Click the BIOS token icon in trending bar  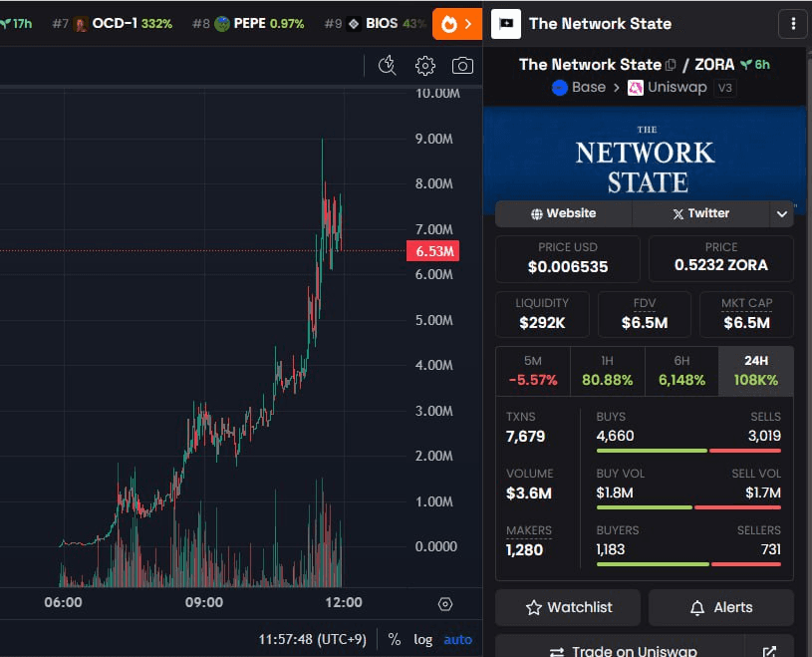(x=354, y=24)
